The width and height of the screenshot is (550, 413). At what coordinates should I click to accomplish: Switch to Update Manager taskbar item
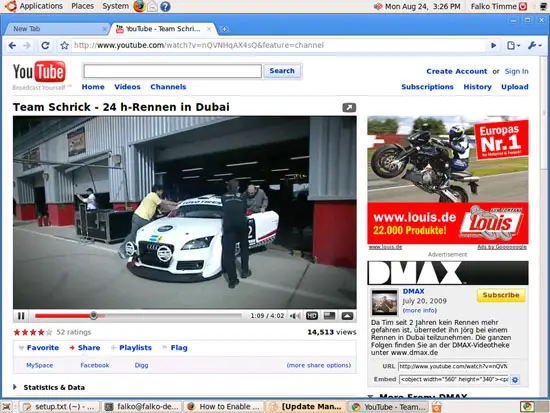pos(307,407)
